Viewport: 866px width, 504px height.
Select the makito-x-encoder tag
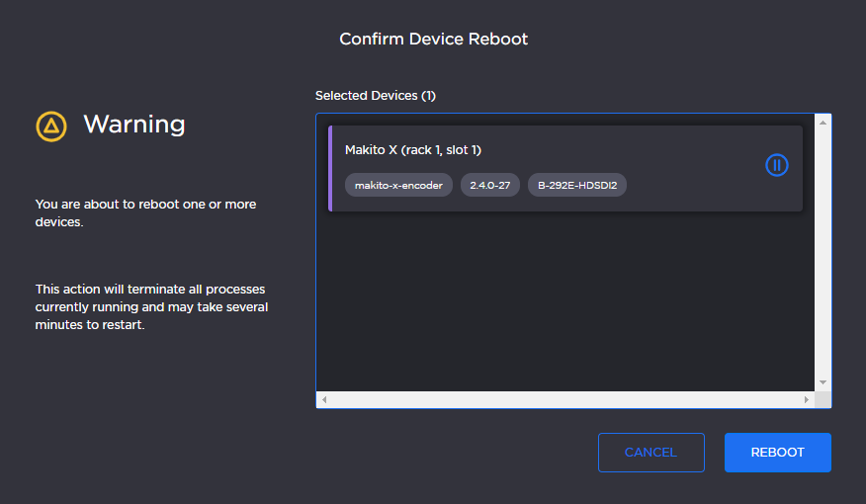click(x=398, y=185)
